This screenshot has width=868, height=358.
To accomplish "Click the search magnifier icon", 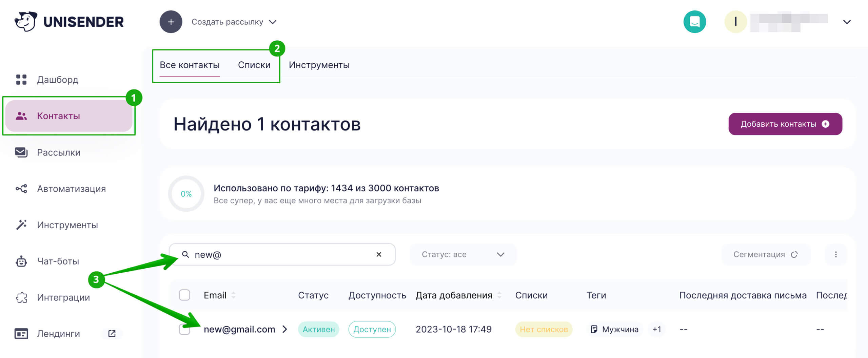I will (x=185, y=254).
